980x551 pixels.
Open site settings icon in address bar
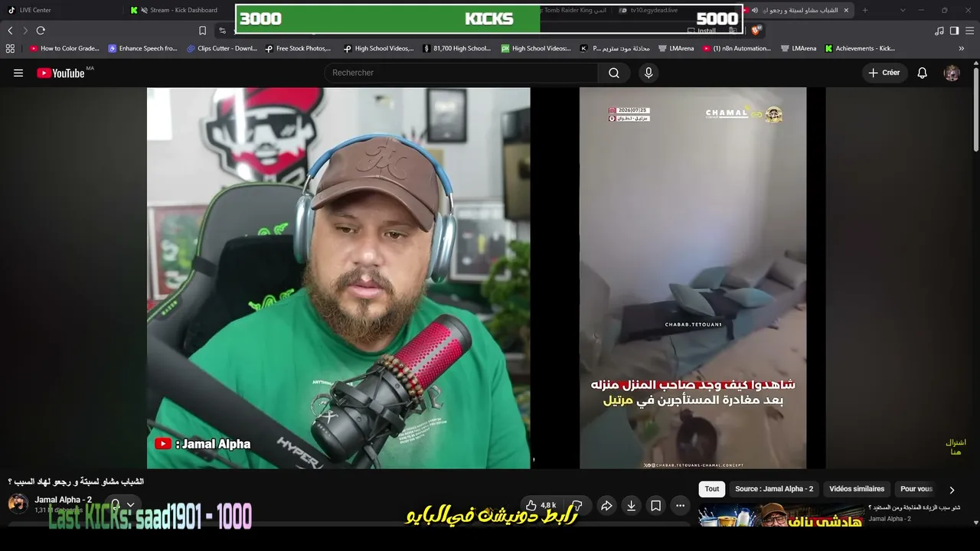pos(222,31)
